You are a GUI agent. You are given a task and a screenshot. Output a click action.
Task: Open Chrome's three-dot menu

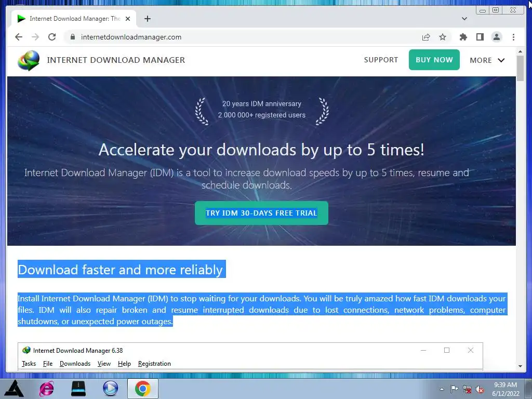513,37
